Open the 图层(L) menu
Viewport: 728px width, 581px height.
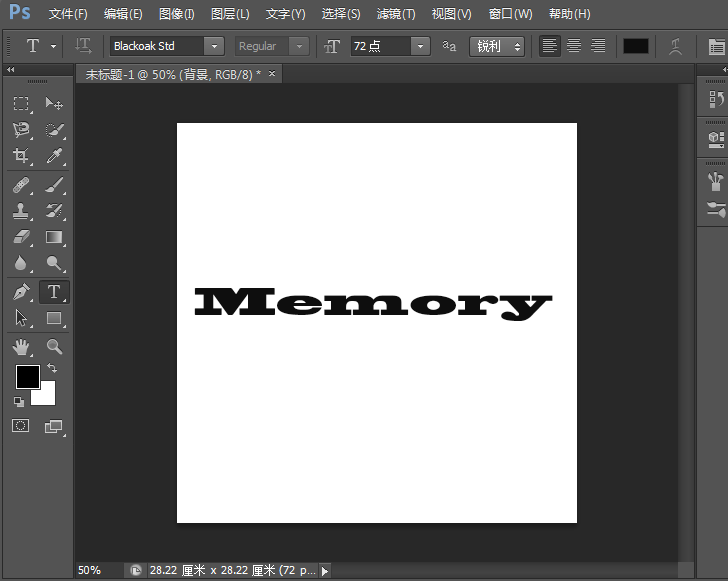(x=230, y=14)
